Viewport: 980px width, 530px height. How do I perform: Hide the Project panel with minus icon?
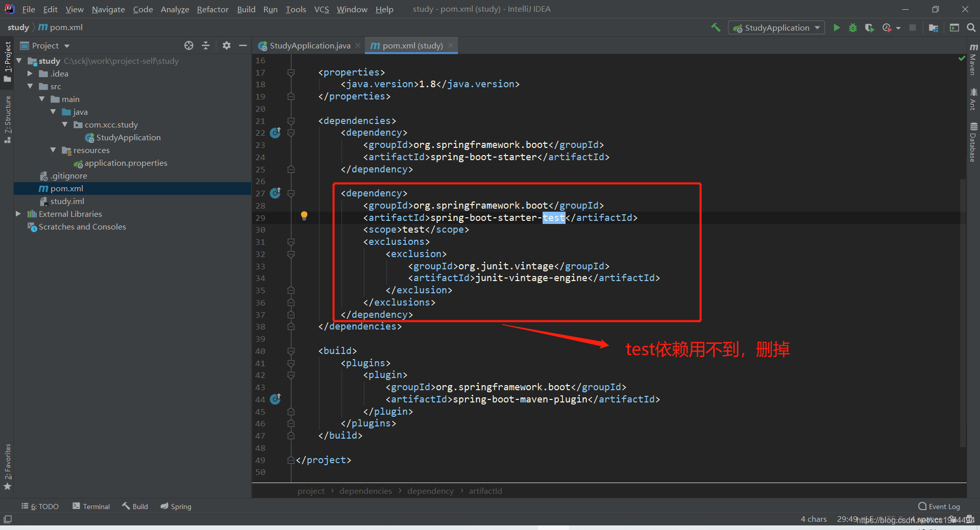tap(243, 45)
